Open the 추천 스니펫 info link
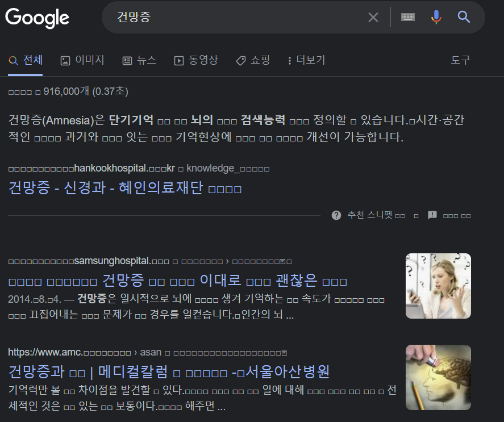Screen dimensions: 504x422 (x=376, y=215)
